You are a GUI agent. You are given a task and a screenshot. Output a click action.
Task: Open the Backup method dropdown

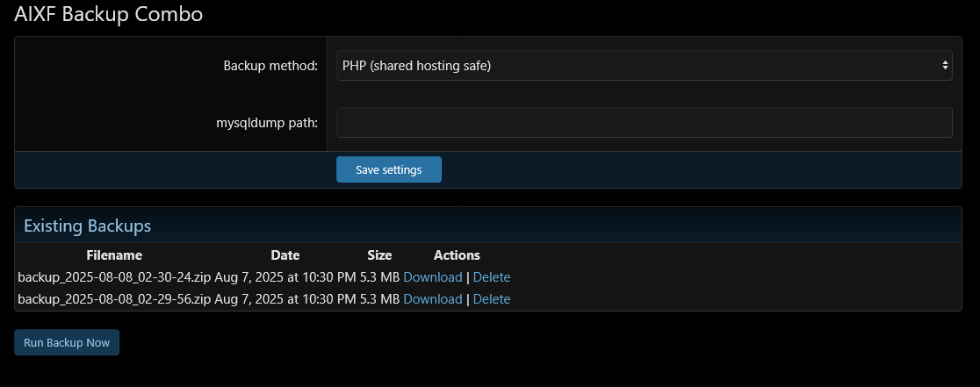click(x=644, y=65)
